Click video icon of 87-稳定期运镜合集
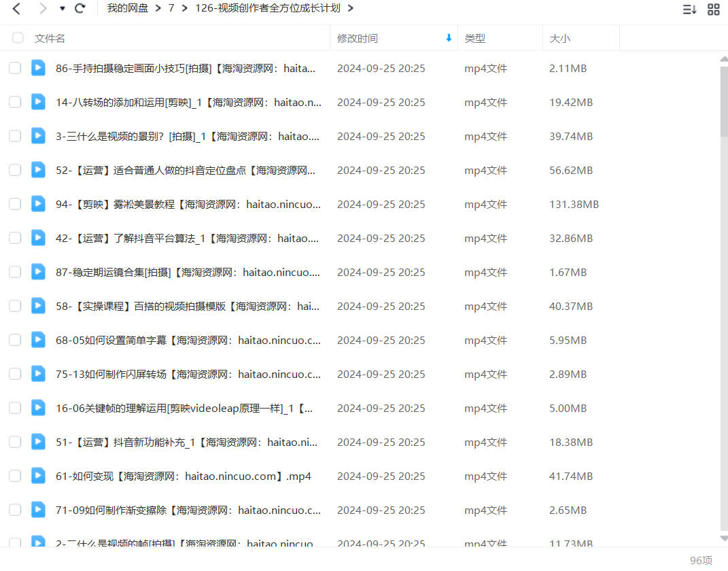The width and height of the screenshot is (728, 571). [38, 272]
